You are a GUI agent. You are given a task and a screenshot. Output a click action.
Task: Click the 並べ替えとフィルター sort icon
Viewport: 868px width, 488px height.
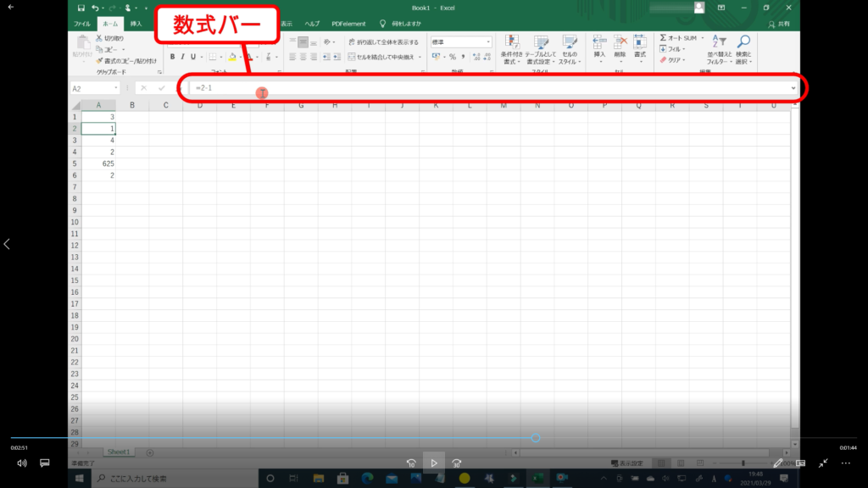point(719,42)
